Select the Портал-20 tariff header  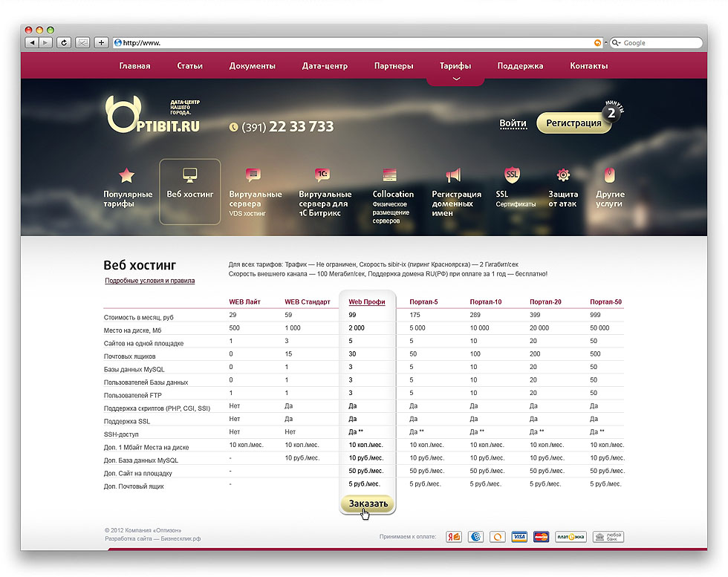pyautogui.click(x=545, y=301)
